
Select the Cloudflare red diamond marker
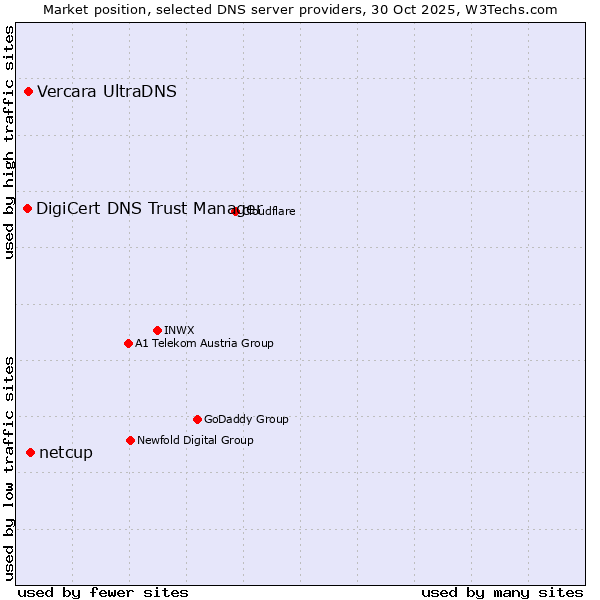pyautogui.click(x=236, y=211)
